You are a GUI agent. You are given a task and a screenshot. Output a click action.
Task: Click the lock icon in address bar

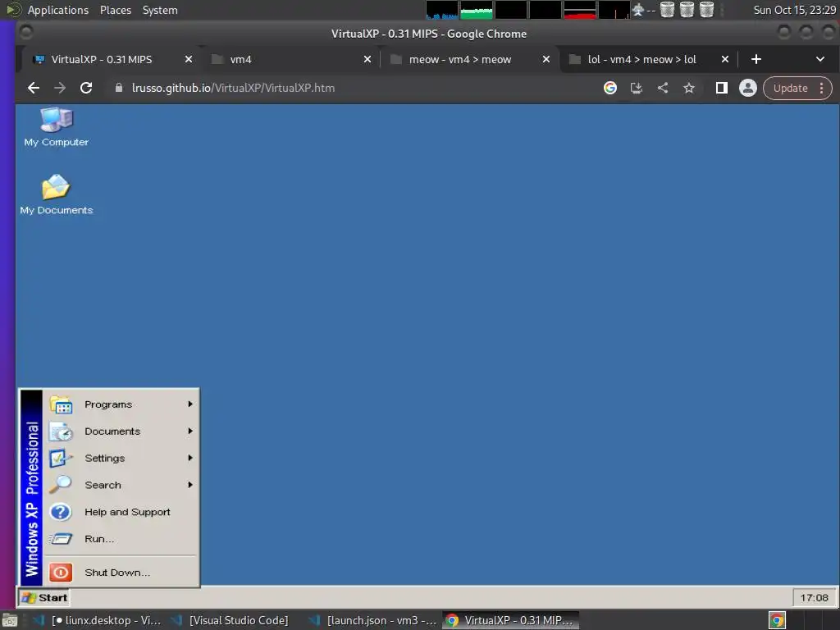tap(119, 88)
